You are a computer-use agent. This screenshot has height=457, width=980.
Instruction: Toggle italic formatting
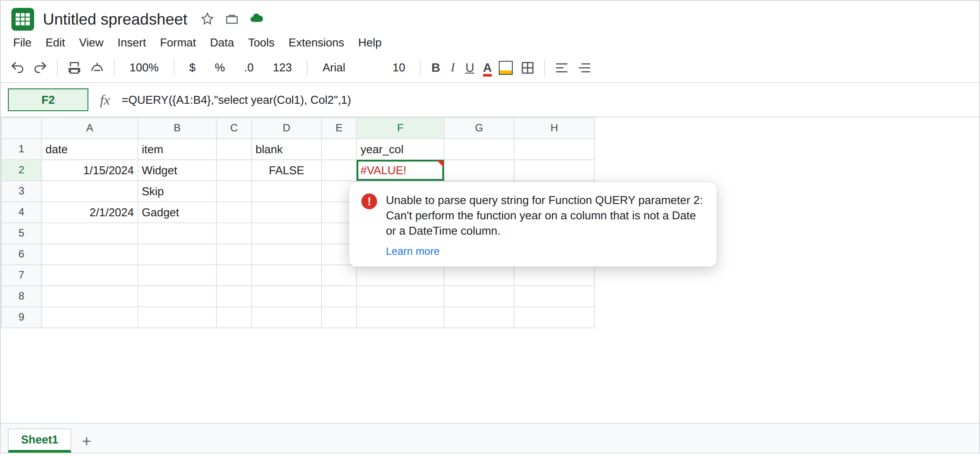[x=453, y=68]
